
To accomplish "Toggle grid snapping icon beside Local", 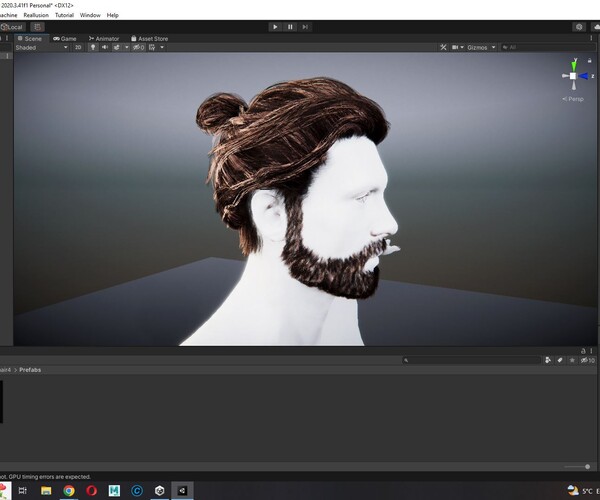I will coord(38,27).
